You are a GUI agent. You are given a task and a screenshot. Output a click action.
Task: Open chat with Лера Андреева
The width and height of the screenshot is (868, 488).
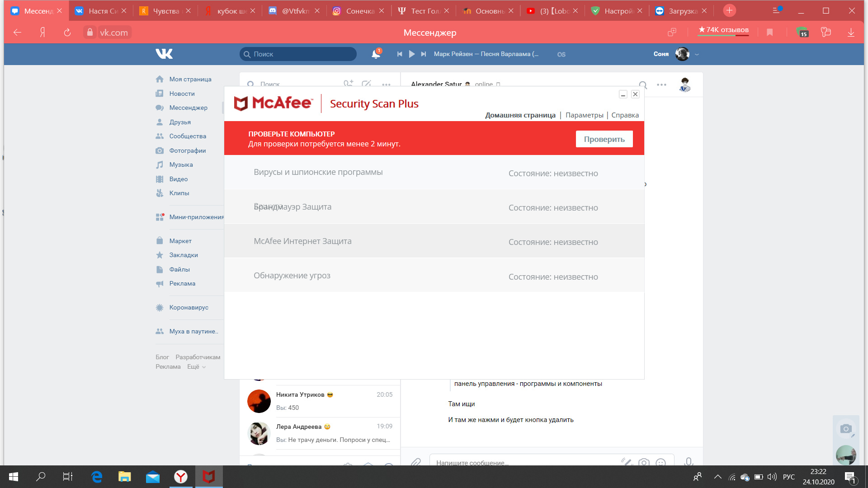(x=320, y=433)
